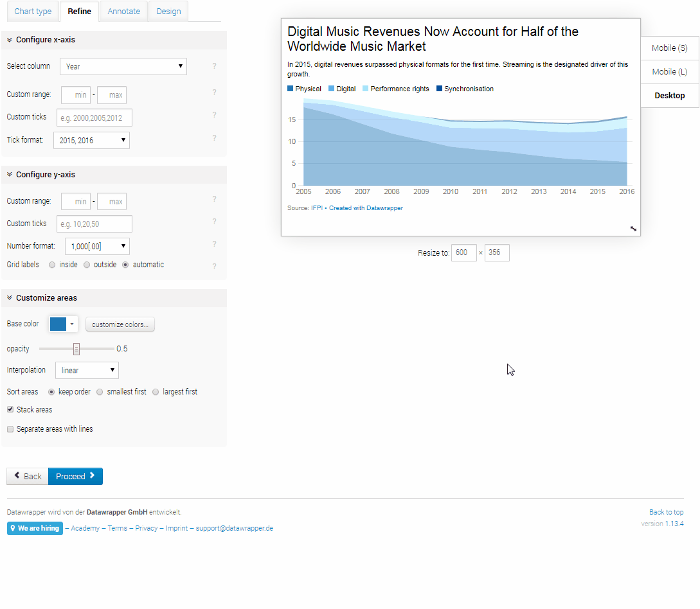Open the Interpolation linear dropdown

coord(87,370)
